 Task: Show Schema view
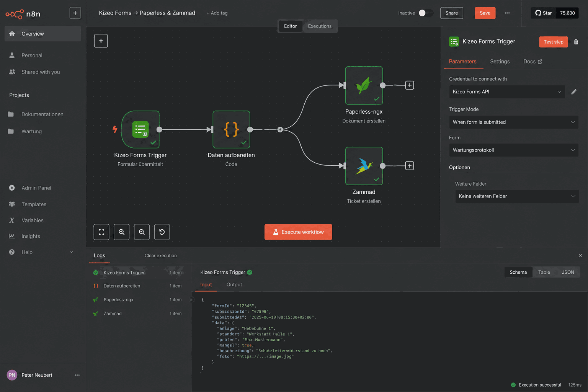coord(518,272)
